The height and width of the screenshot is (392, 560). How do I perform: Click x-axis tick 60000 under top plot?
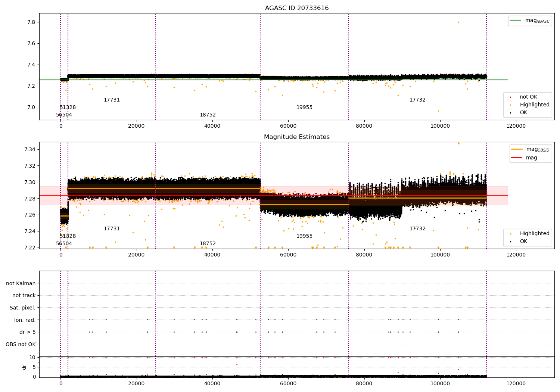[x=288, y=126]
